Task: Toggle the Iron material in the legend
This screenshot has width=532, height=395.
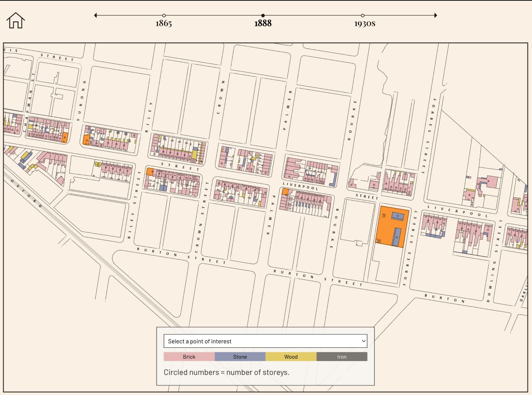Action: point(342,357)
